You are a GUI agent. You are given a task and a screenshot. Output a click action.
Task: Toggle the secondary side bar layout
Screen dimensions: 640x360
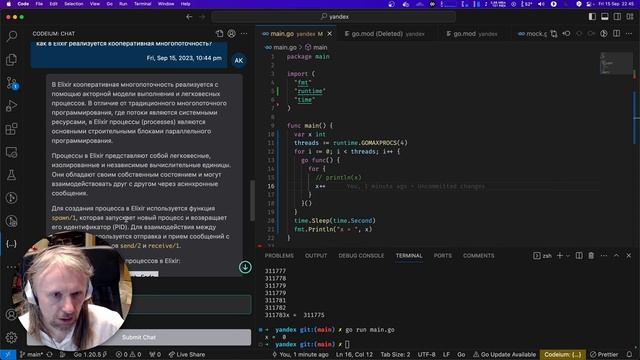[617, 17]
